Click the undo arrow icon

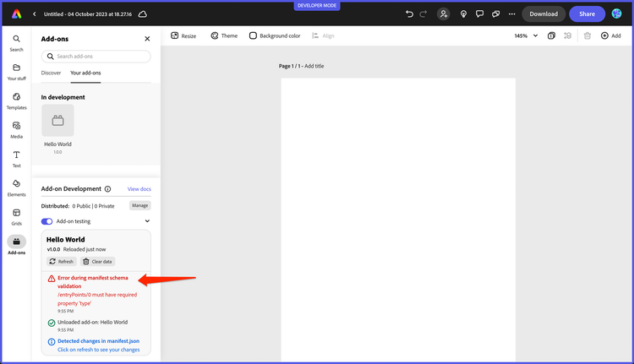410,14
